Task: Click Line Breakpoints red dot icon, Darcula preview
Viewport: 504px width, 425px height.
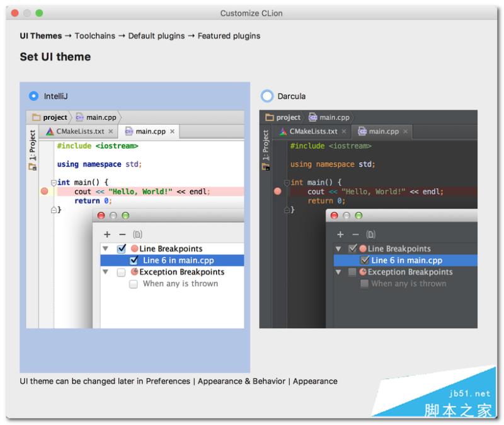Action: coord(364,248)
